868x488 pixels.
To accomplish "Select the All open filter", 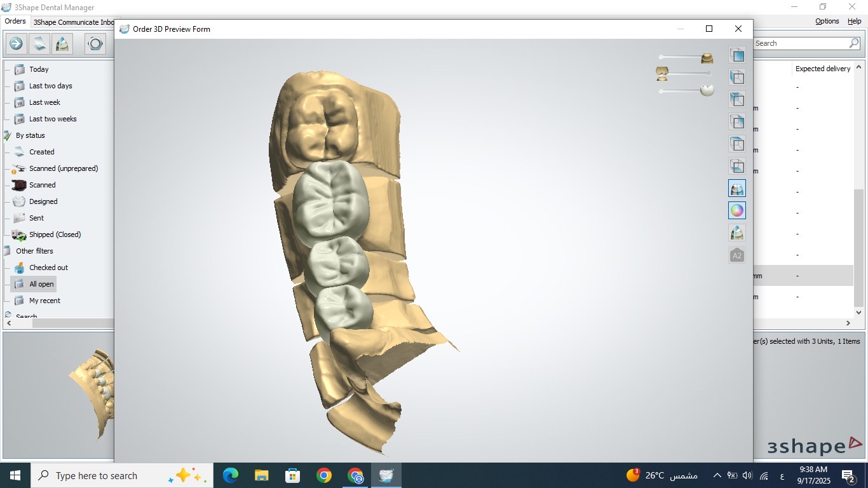I will [41, 284].
